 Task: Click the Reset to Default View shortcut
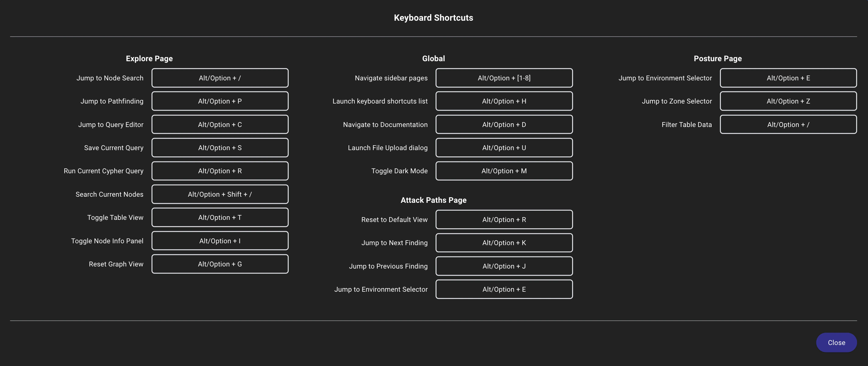(504, 219)
